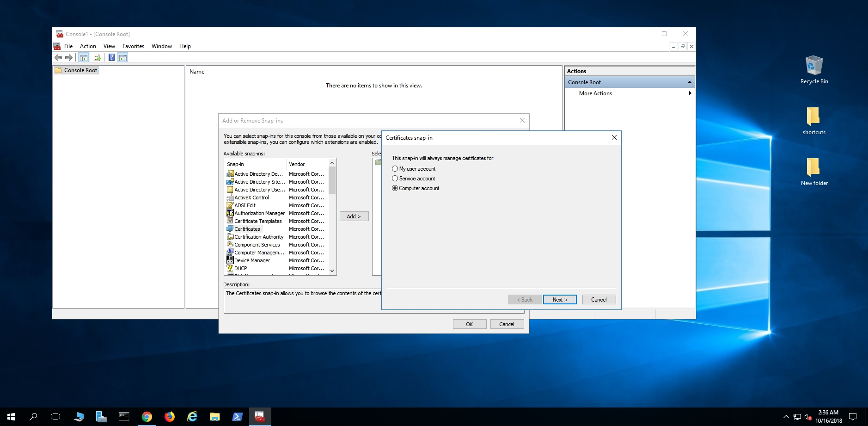Viewport: 868px width, 426px height.
Task: Open Internet Explorer from taskbar
Action: click(x=192, y=417)
